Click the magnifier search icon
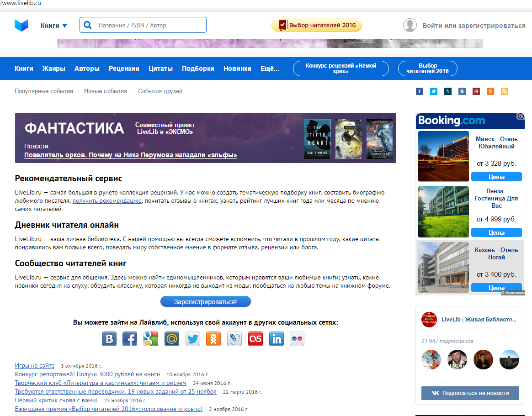This screenshot has height=416, width=532. [88, 25]
